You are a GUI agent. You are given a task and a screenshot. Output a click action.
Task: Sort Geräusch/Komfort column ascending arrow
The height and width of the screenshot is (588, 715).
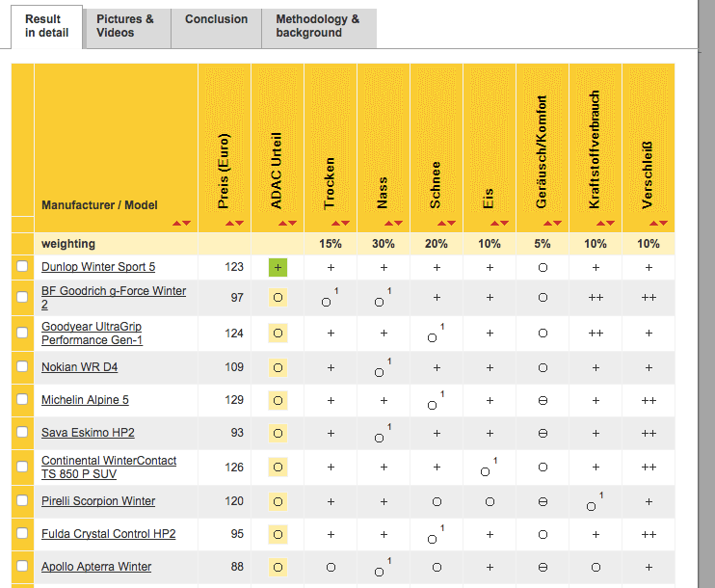[x=547, y=223]
